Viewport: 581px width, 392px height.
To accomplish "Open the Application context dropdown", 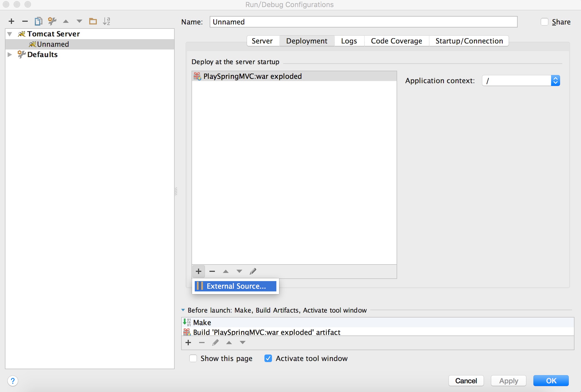I will [x=555, y=81].
